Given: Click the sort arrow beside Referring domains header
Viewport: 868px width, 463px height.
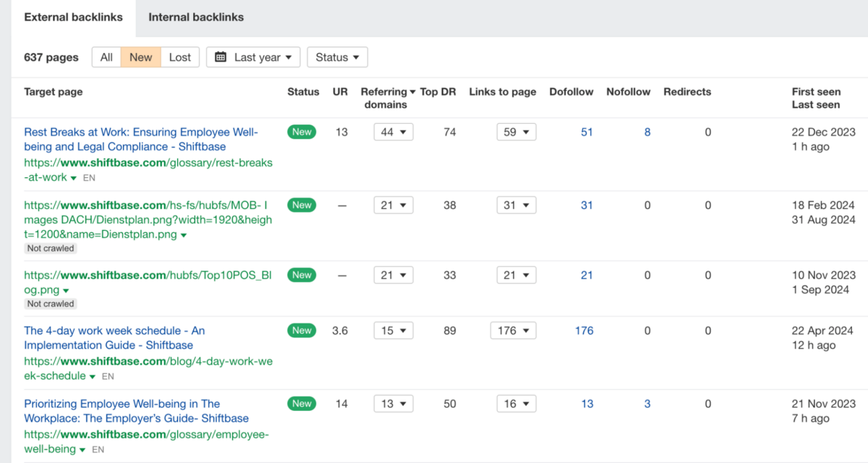Looking at the screenshot, I should (413, 92).
